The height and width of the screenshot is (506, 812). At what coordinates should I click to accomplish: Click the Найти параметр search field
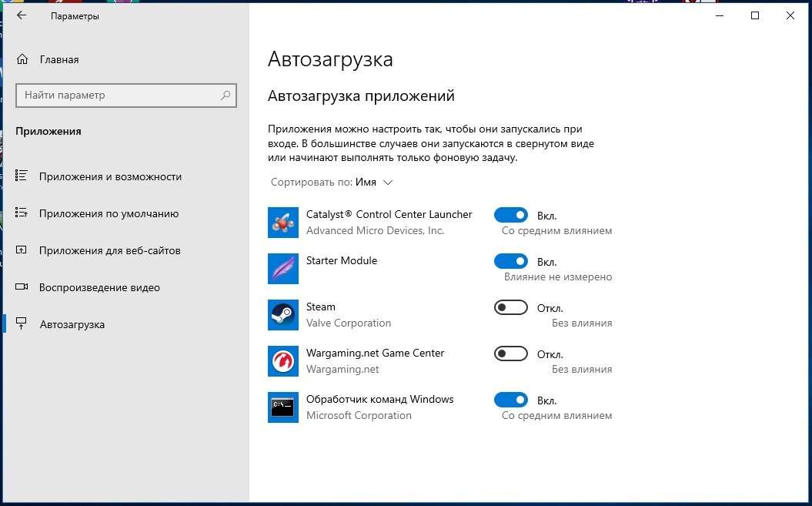coord(125,96)
